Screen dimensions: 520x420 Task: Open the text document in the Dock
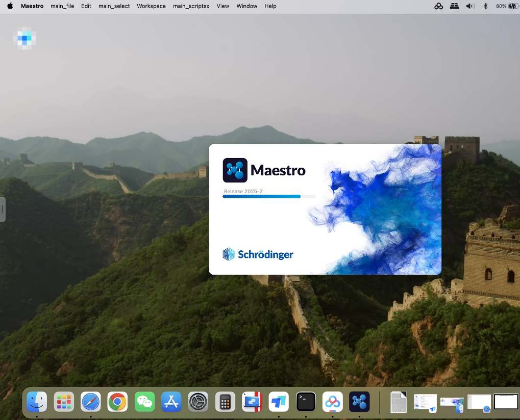(399, 402)
